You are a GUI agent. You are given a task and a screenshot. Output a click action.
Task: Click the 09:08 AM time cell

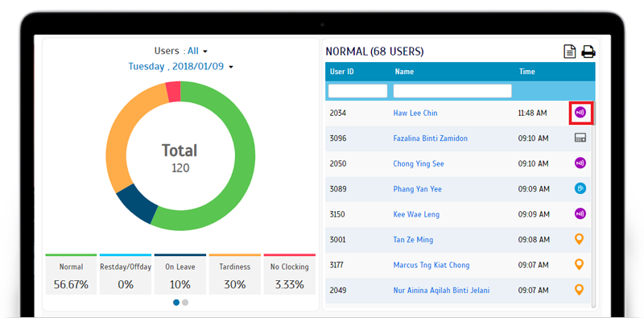534,240
